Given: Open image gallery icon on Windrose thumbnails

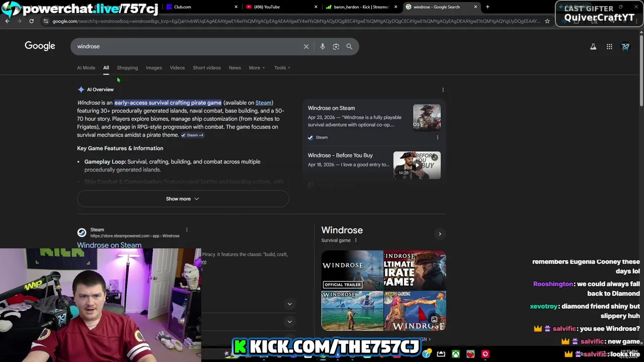Looking at the screenshot, I should (x=434, y=320).
